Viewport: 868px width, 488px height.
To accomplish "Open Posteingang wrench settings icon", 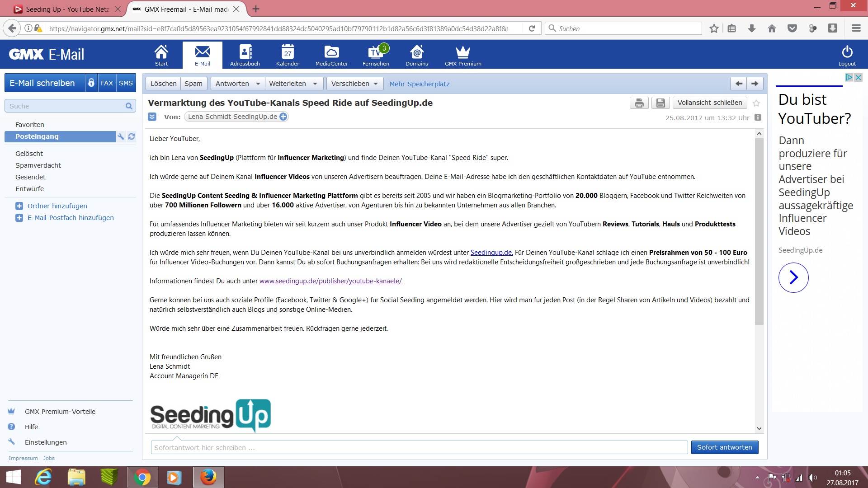I will tap(121, 136).
